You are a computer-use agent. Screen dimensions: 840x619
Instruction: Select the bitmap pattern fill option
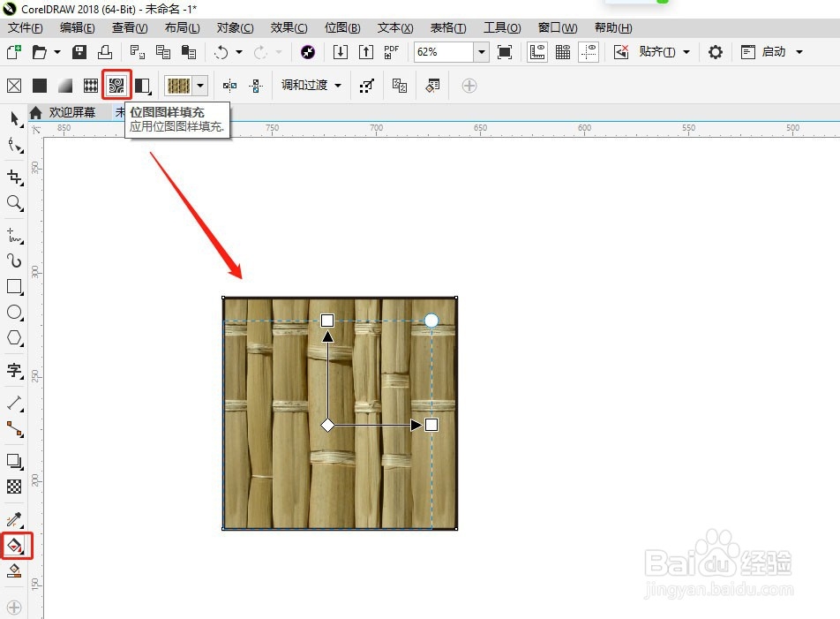click(x=116, y=86)
